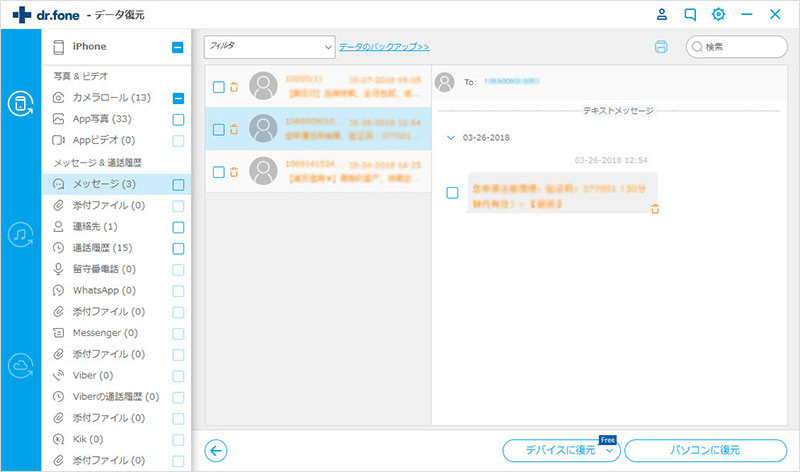Select カメラロール (13) category

coord(110,98)
